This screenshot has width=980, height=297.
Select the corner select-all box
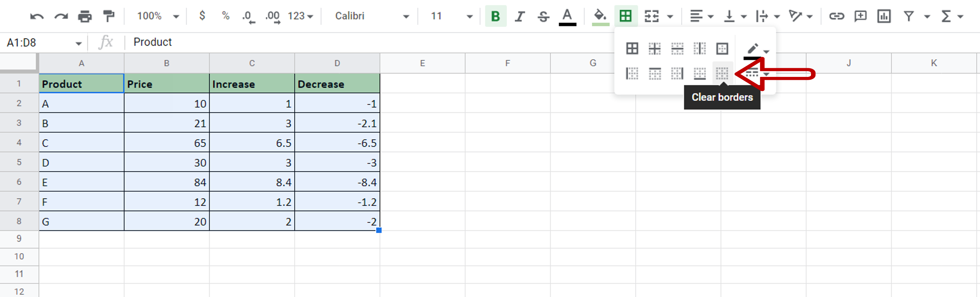click(19, 63)
